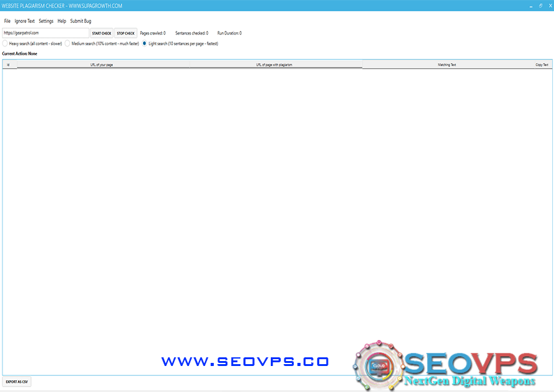Click the Run Duration text

click(229, 33)
